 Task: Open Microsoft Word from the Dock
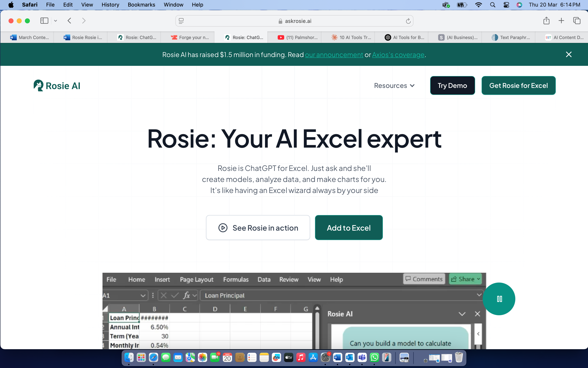point(337,357)
